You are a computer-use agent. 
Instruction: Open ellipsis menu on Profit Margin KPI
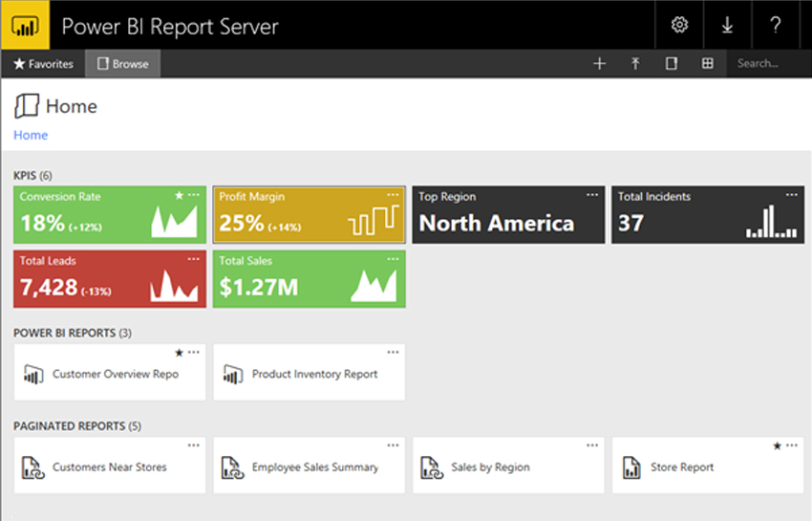393,195
